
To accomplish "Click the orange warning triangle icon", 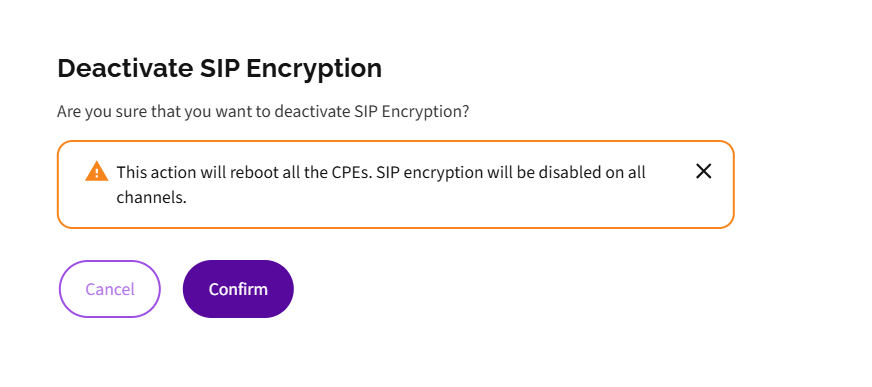I will pyautogui.click(x=97, y=171).
